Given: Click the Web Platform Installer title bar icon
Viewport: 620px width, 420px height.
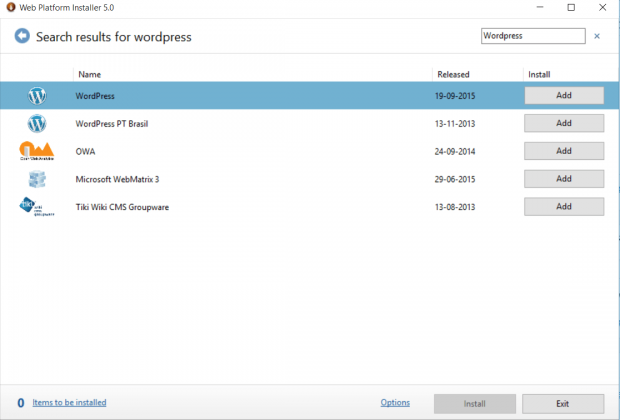Looking at the screenshot, I should [x=11, y=7].
